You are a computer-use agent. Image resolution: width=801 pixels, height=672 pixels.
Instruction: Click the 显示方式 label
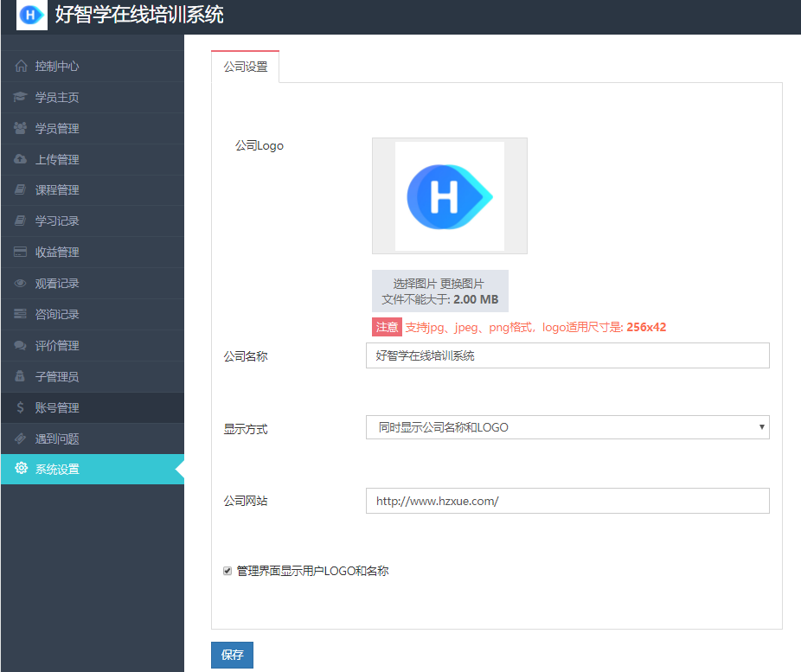(x=245, y=429)
